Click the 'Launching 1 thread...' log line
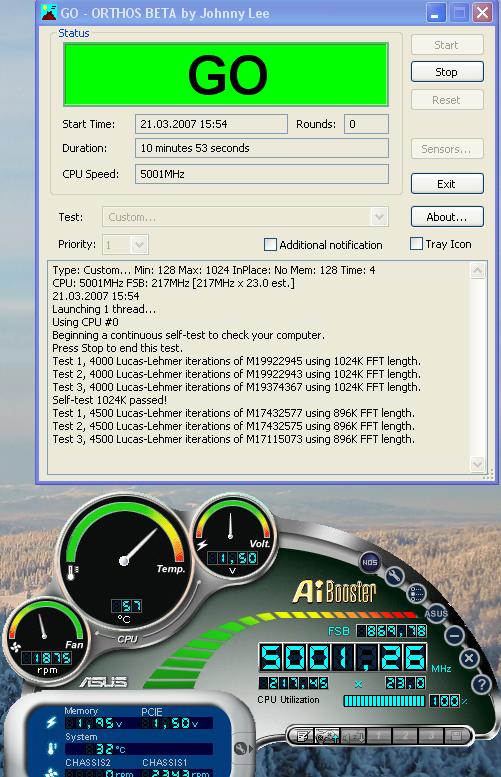 coord(104,309)
